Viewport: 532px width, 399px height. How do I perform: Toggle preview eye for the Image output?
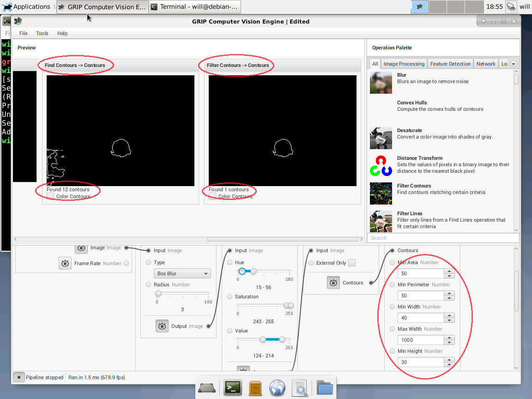click(x=81, y=248)
